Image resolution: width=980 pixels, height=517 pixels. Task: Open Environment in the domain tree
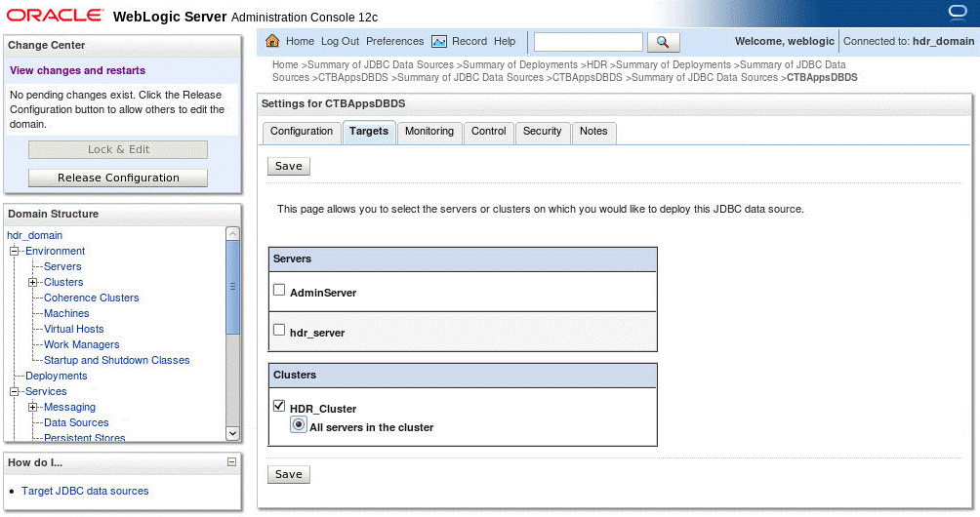coord(55,251)
